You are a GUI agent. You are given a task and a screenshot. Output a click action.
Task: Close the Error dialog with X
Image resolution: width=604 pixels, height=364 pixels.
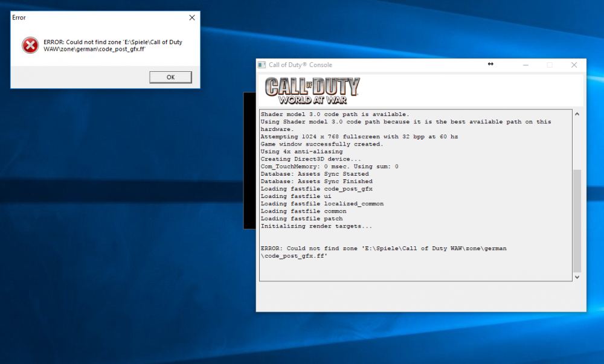tap(192, 18)
